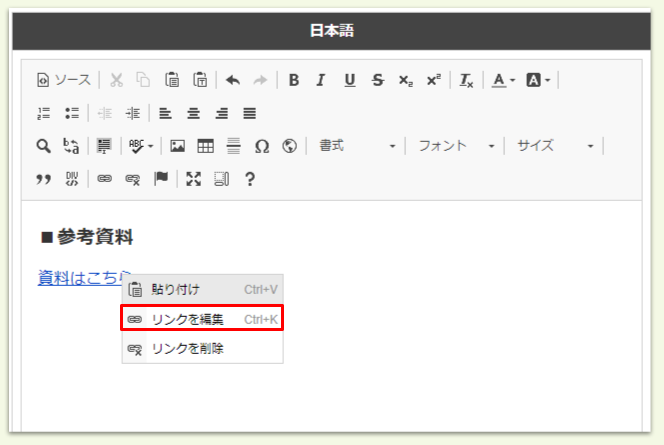Insert an image
Viewport: 664px width, 445px height.
pyautogui.click(x=177, y=146)
